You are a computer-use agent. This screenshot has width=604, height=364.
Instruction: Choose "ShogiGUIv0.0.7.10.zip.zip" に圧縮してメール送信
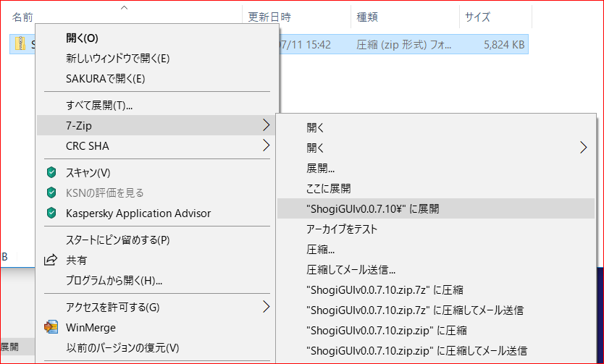tap(436, 351)
